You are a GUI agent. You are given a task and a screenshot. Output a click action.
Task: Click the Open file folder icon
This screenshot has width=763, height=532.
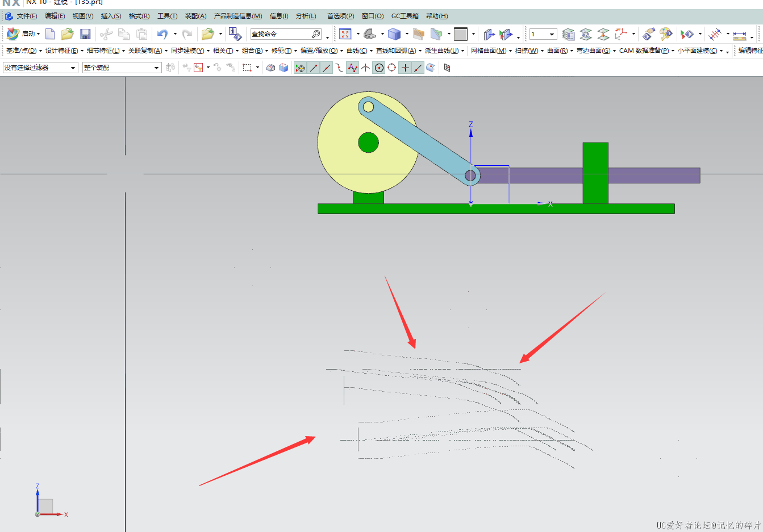[x=68, y=34]
